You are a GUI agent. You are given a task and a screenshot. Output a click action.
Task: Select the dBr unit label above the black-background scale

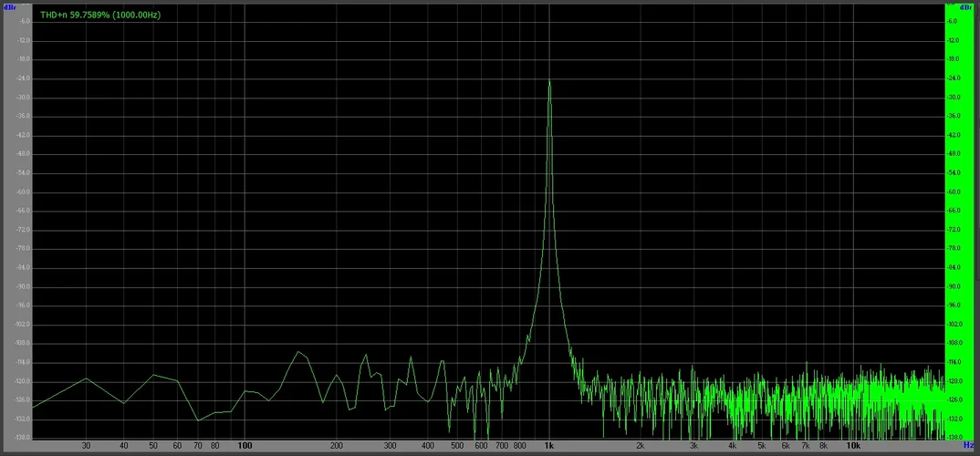coord(10,7)
